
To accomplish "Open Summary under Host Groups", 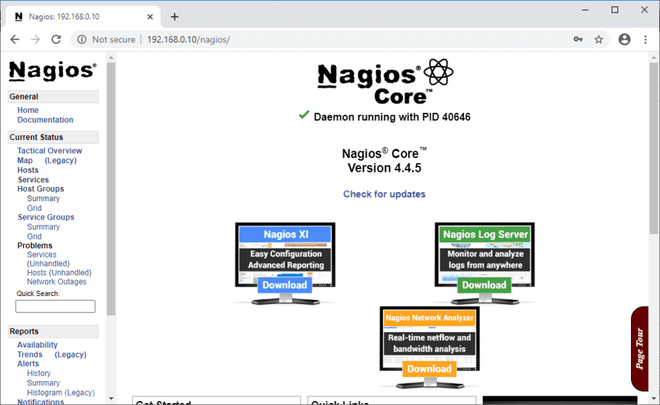I will click(43, 198).
